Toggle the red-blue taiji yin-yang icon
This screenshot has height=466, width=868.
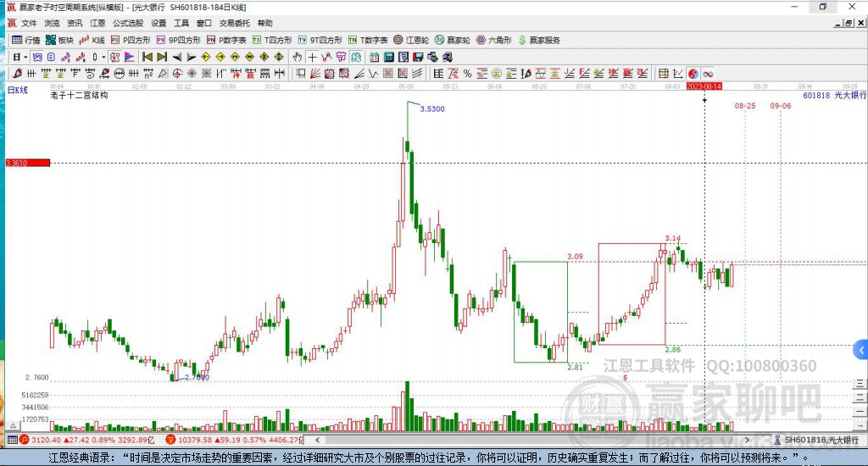click(x=693, y=73)
